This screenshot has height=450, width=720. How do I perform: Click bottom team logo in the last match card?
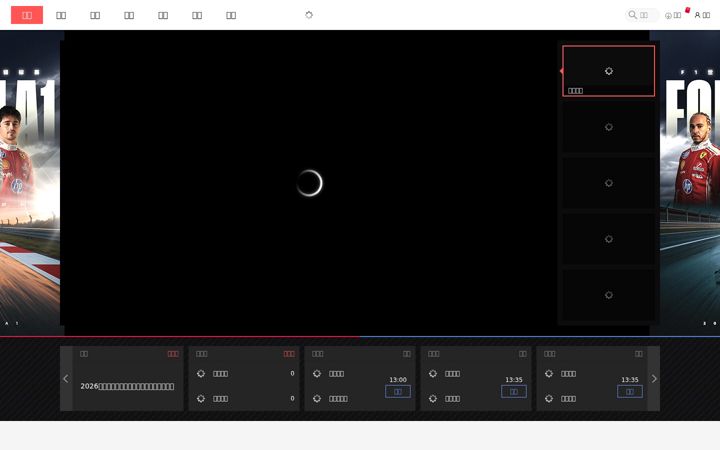549,399
